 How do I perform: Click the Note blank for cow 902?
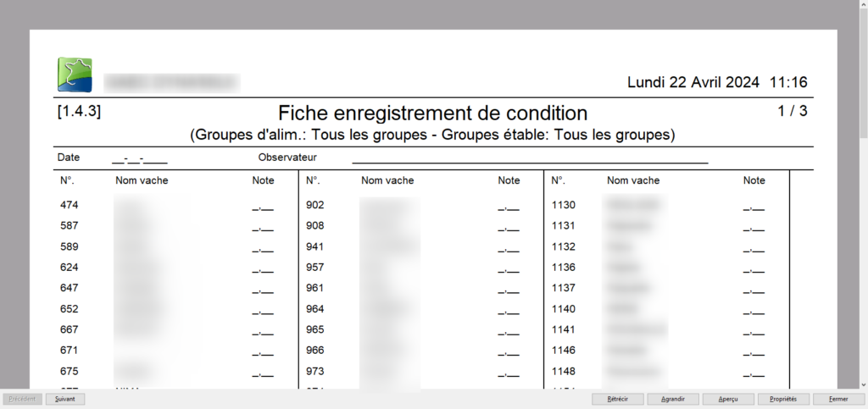click(x=508, y=207)
